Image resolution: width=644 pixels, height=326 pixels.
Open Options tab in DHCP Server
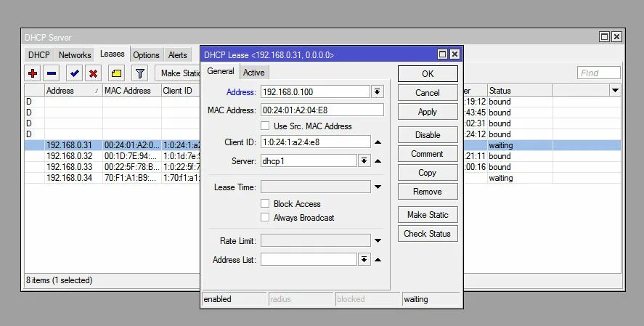coord(146,55)
